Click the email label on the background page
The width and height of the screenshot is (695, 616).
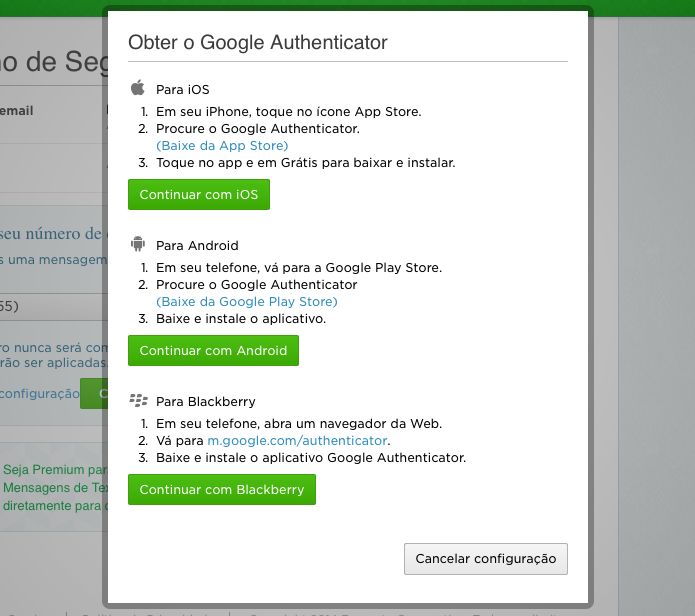16,111
